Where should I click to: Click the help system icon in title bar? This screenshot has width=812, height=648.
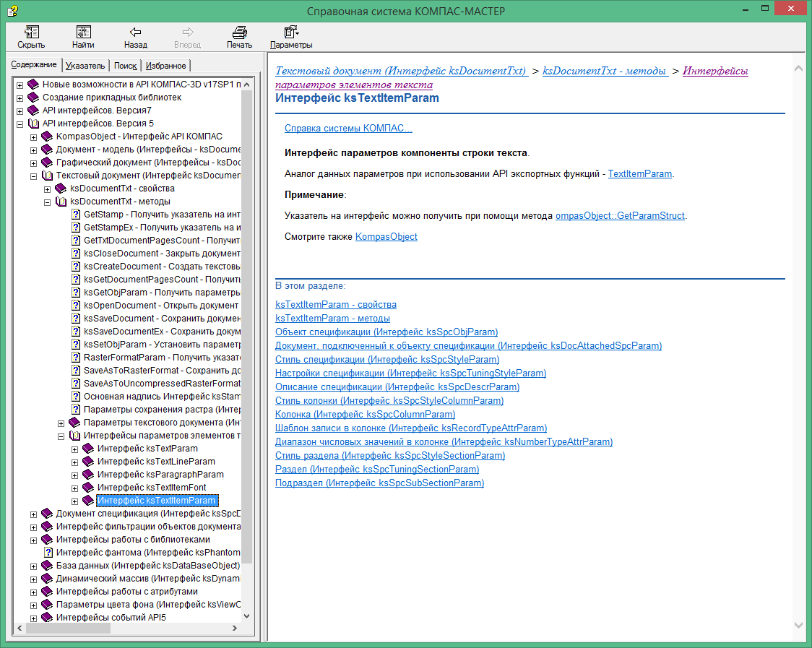click(x=13, y=10)
